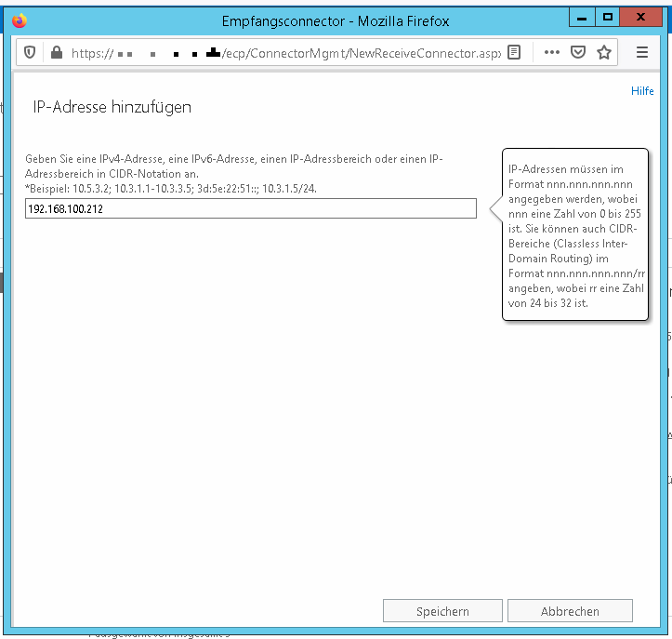Click the 'IP-Adresse hinzufügen' heading

click(112, 107)
